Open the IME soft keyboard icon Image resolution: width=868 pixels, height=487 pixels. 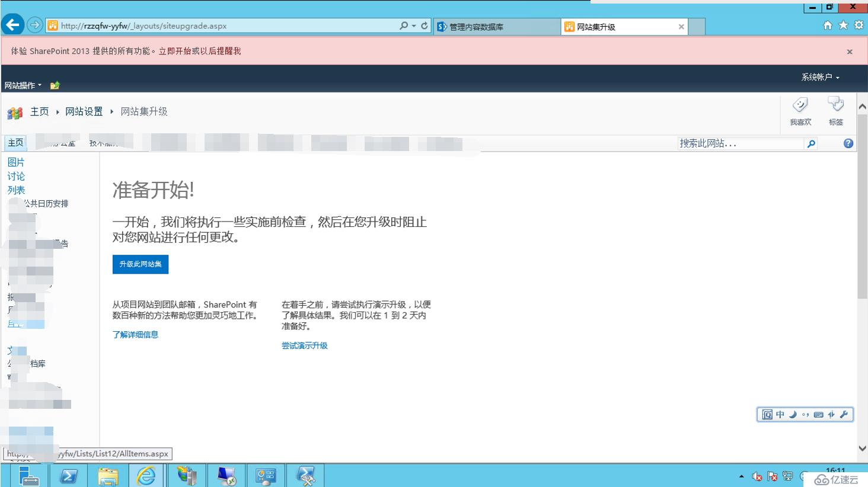click(x=818, y=415)
